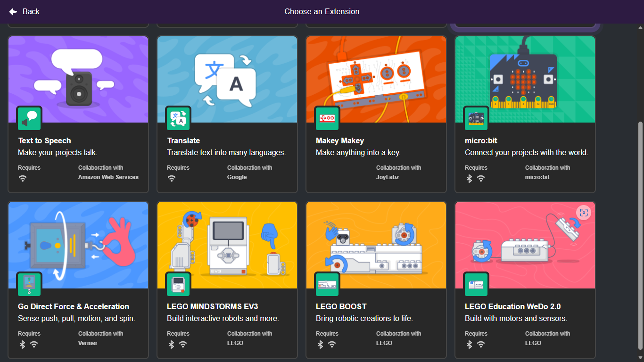The width and height of the screenshot is (644, 362).
Task: Click the 'LEGO MINDSTORMS EV3' title text
Action: (x=213, y=306)
